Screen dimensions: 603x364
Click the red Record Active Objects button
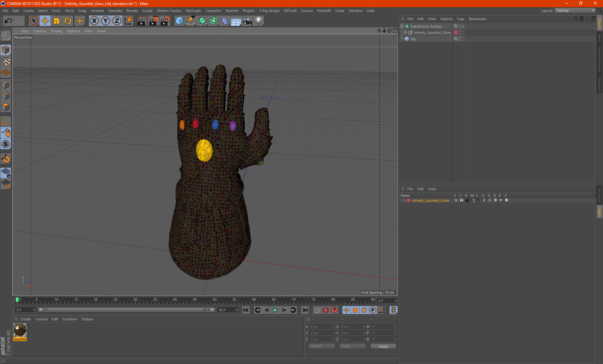tap(326, 310)
